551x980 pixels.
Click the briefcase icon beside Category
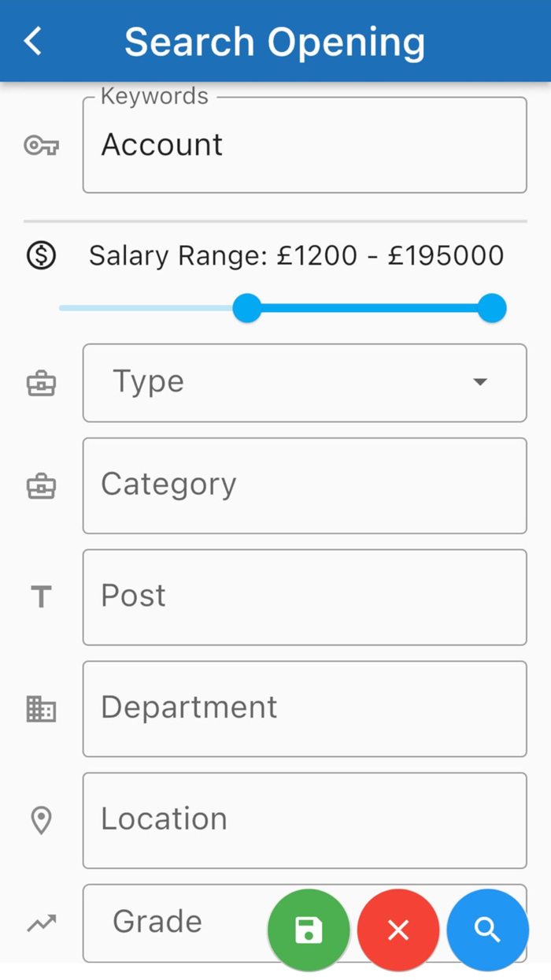(x=40, y=485)
